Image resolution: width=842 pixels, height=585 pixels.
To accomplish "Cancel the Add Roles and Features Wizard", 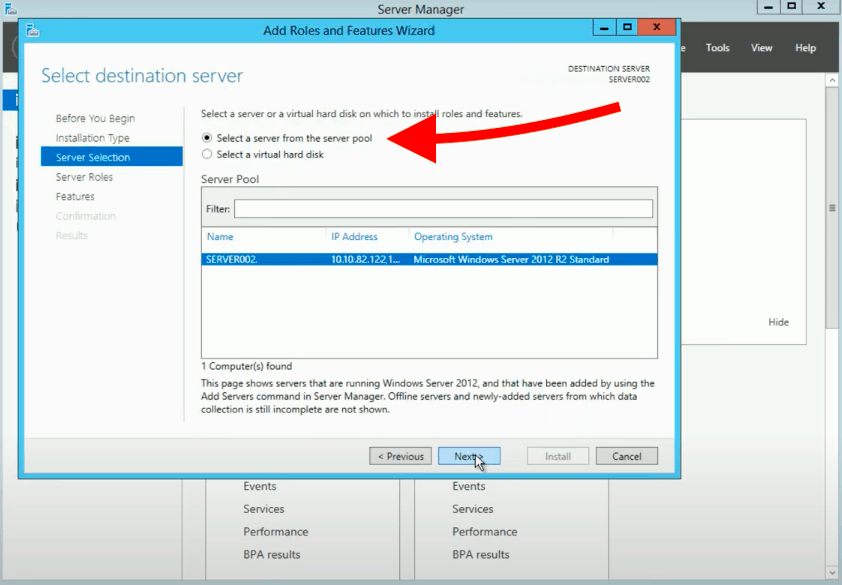I will (627, 456).
